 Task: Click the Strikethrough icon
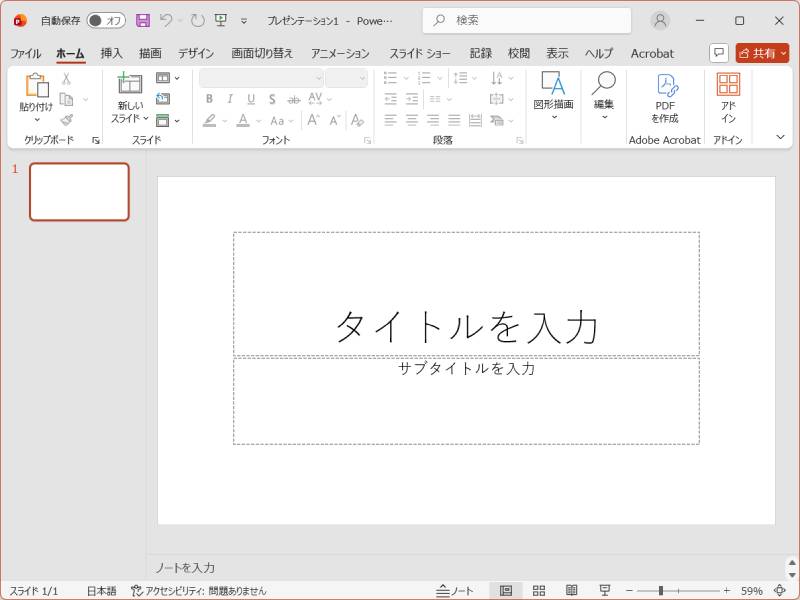(293, 99)
